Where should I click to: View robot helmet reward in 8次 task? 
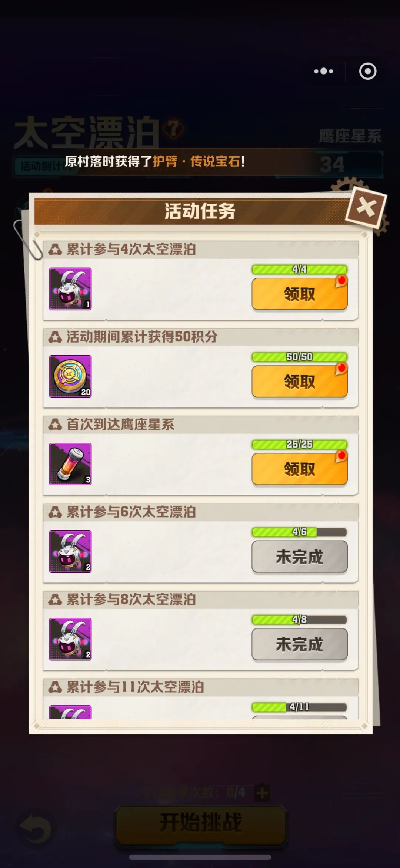[x=70, y=639]
